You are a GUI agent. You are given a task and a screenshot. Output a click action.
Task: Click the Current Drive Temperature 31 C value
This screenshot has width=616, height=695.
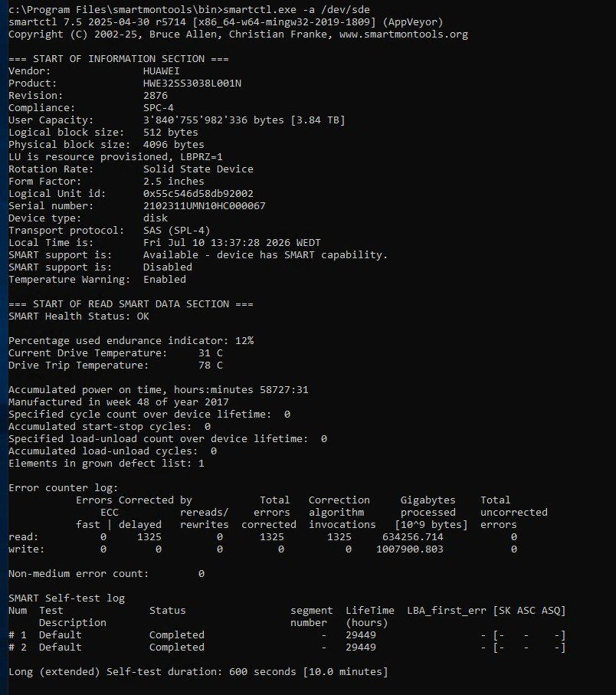point(211,352)
